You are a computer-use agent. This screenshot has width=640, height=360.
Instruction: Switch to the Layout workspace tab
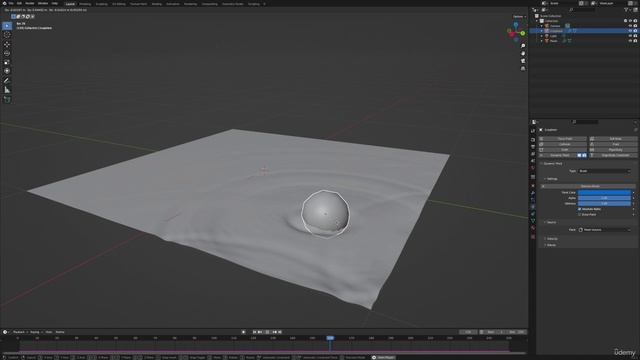coord(70,4)
